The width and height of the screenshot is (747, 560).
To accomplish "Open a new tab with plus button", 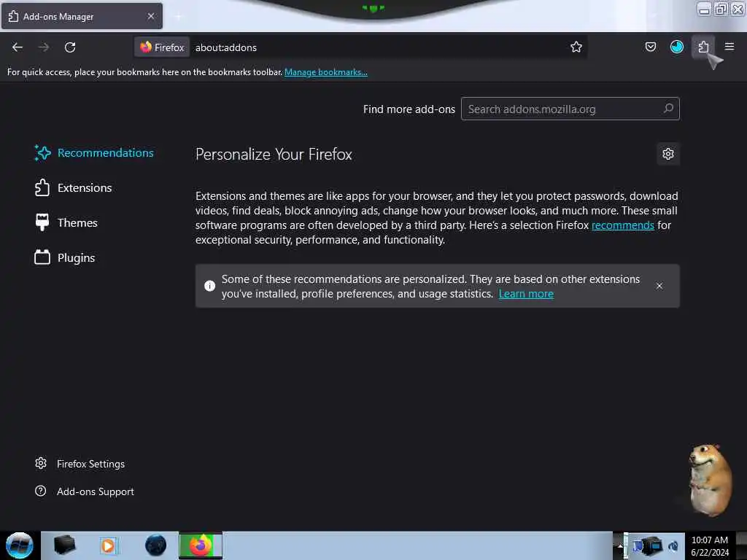I will click(x=178, y=17).
